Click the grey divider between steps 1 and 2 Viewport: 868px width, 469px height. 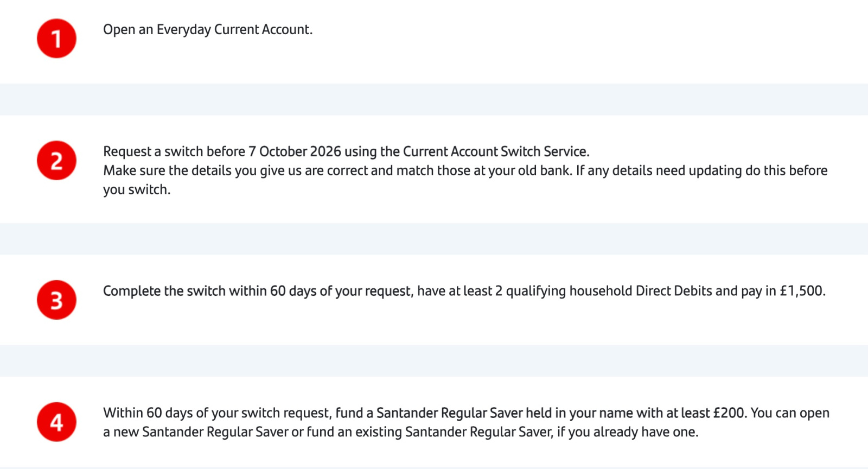click(x=434, y=99)
